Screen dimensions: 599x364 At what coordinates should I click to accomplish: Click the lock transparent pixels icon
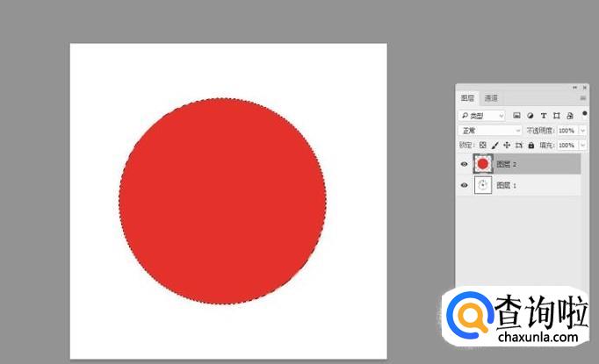click(483, 145)
